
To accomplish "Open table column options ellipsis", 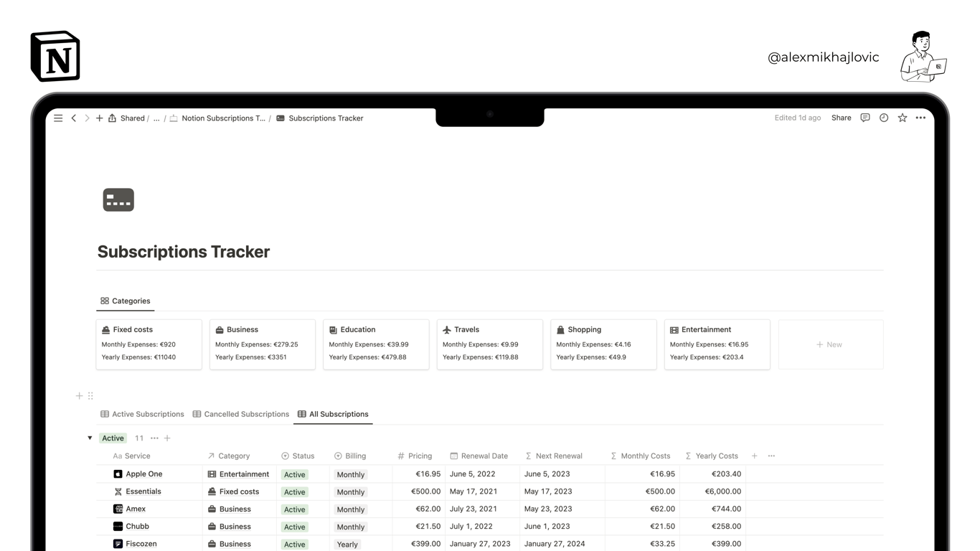I will 771,456.
